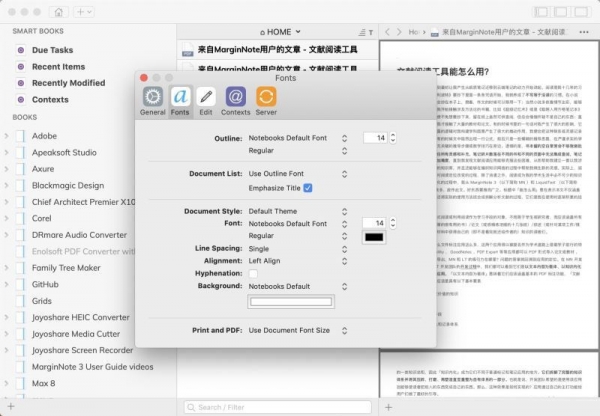This screenshot has height=416, width=600.
Task: Open the Due Tasks smart book
Action: [x=52, y=50]
